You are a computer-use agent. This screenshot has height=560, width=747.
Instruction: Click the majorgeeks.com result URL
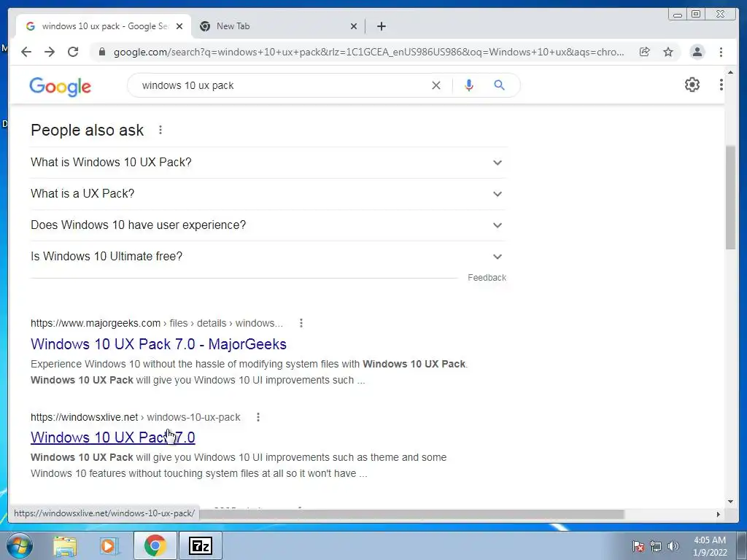click(157, 323)
